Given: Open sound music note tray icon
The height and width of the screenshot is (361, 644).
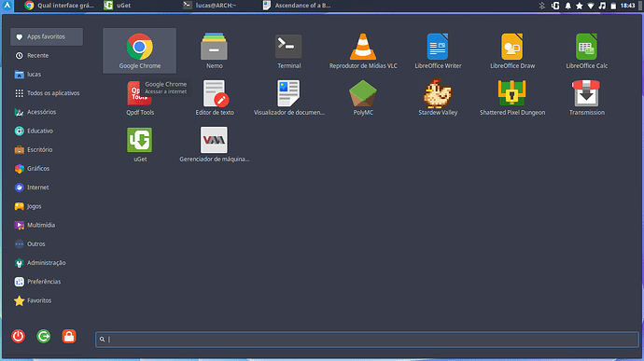Looking at the screenshot, I should 602,6.
